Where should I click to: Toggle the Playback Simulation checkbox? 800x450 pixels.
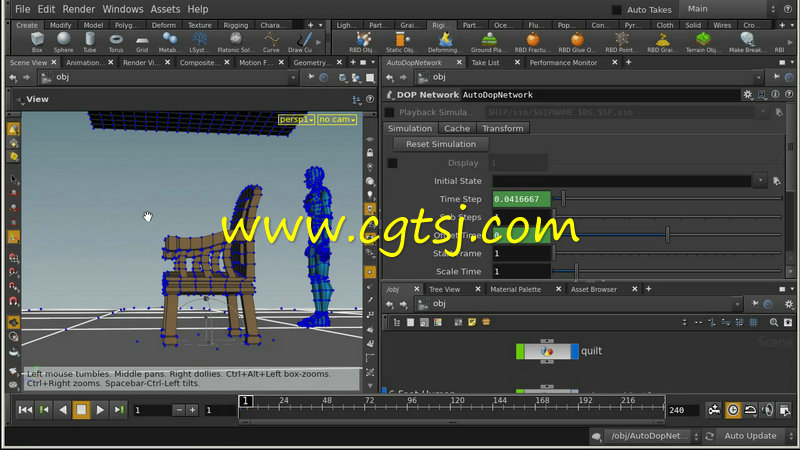[x=389, y=112]
